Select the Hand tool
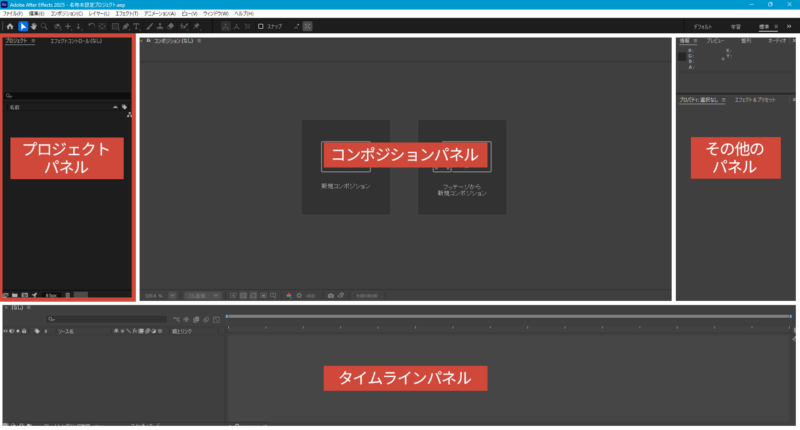Viewport: 800px width, 430px height. [x=34, y=27]
